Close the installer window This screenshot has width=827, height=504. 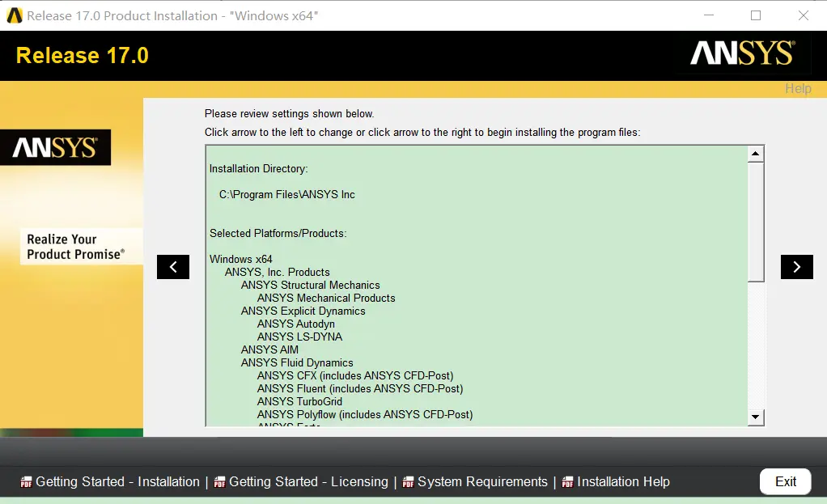point(803,15)
